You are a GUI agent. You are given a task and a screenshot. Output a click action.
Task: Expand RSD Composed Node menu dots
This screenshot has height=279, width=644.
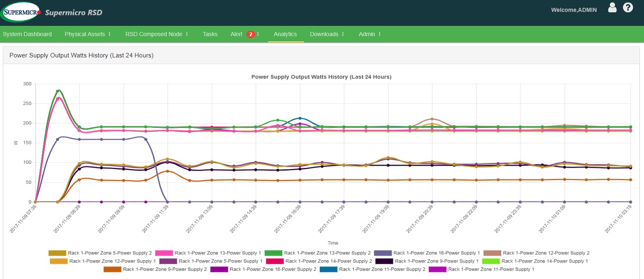[x=187, y=34]
